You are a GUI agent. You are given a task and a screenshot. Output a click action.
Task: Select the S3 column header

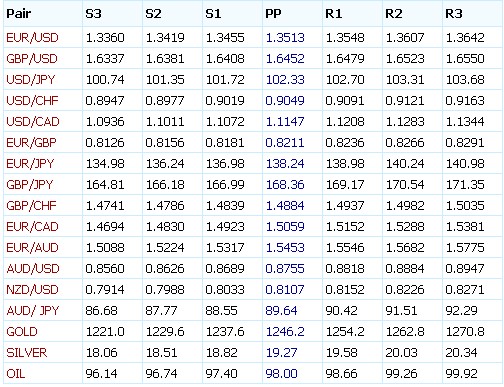pyautogui.click(x=93, y=14)
